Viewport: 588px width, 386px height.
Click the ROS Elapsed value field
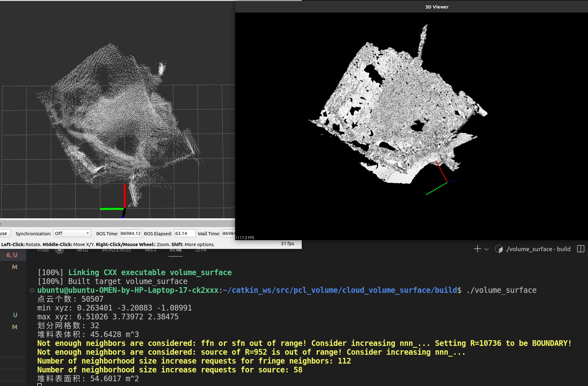[x=185, y=233]
